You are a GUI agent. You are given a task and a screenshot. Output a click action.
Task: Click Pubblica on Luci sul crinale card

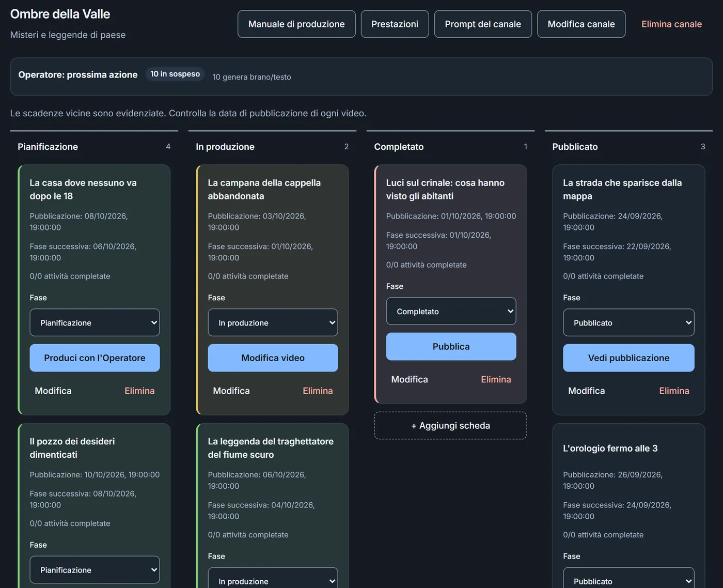click(451, 347)
